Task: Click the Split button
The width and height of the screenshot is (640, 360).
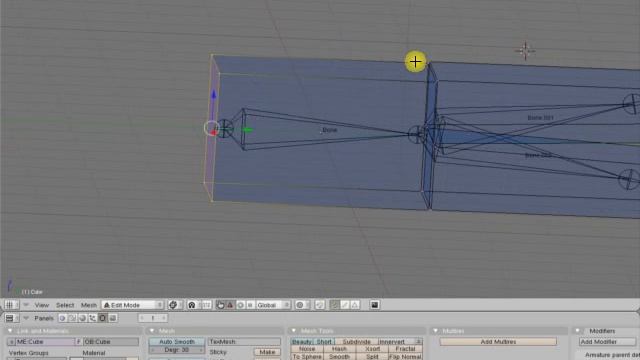Action: [372, 356]
